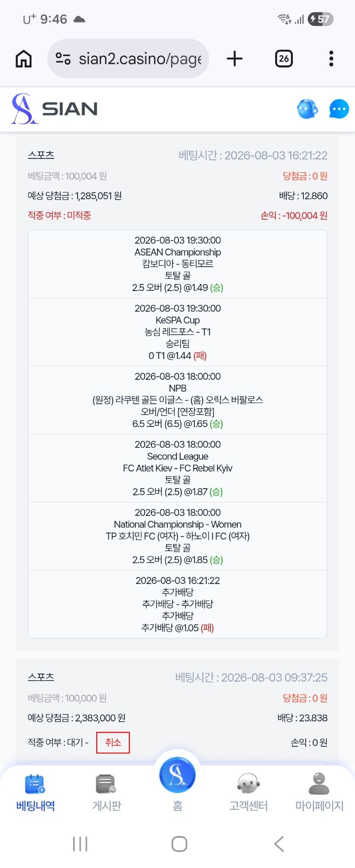The image size is (355, 868).
Task: Open the 게시판 tab
Action: click(x=106, y=793)
